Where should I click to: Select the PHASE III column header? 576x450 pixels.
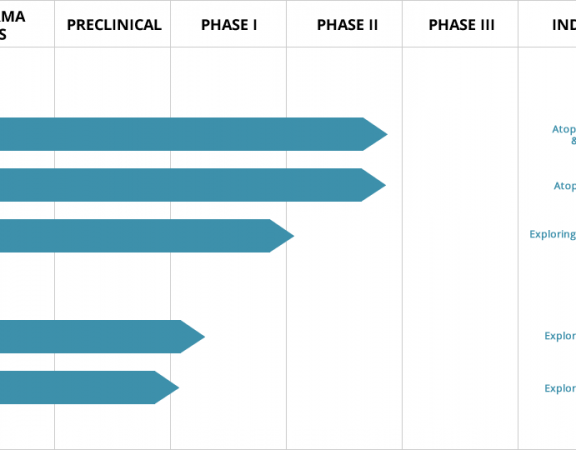[461, 25]
